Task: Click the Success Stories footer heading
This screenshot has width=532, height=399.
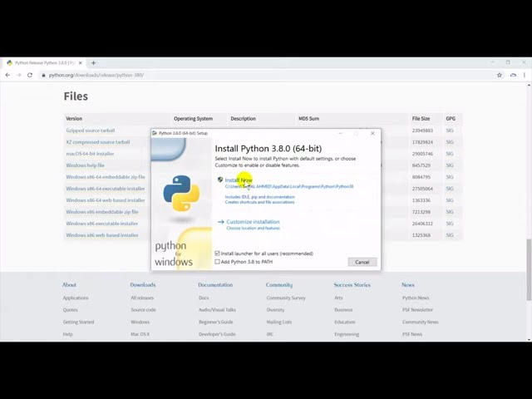Action: pyautogui.click(x=352, y=284)
